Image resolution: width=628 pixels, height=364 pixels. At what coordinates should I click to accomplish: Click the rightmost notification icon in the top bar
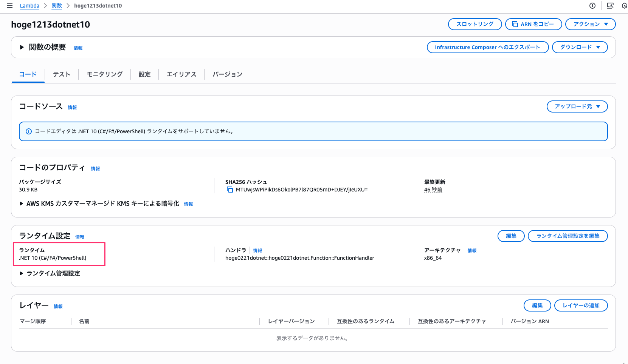[625, 6]
